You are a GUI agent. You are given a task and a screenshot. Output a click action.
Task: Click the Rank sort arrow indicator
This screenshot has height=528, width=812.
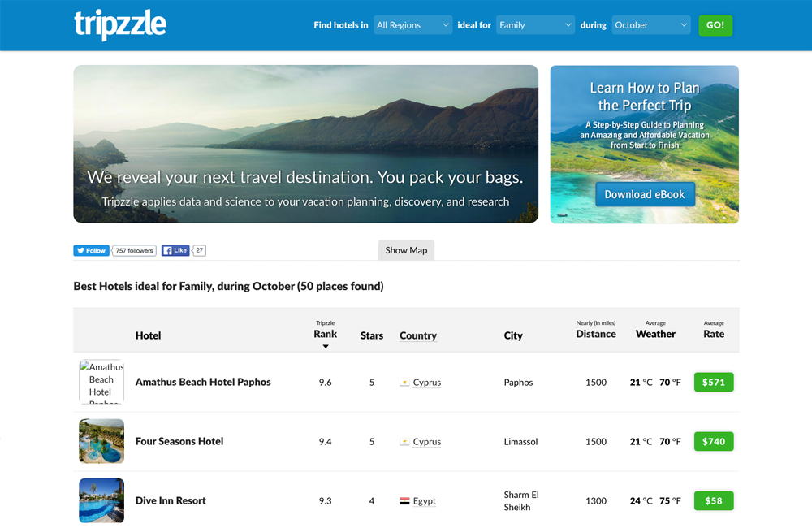click(326, 347)
